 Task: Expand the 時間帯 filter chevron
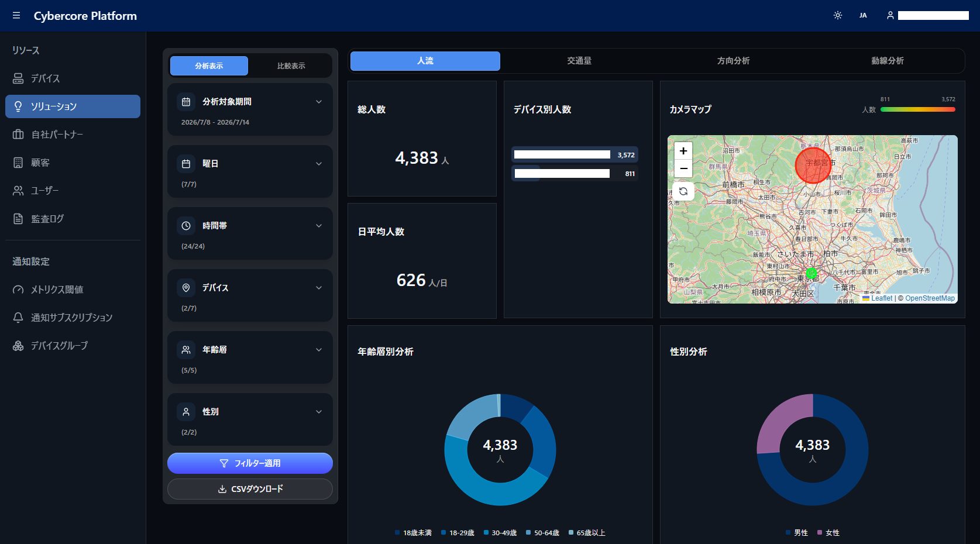319,226
